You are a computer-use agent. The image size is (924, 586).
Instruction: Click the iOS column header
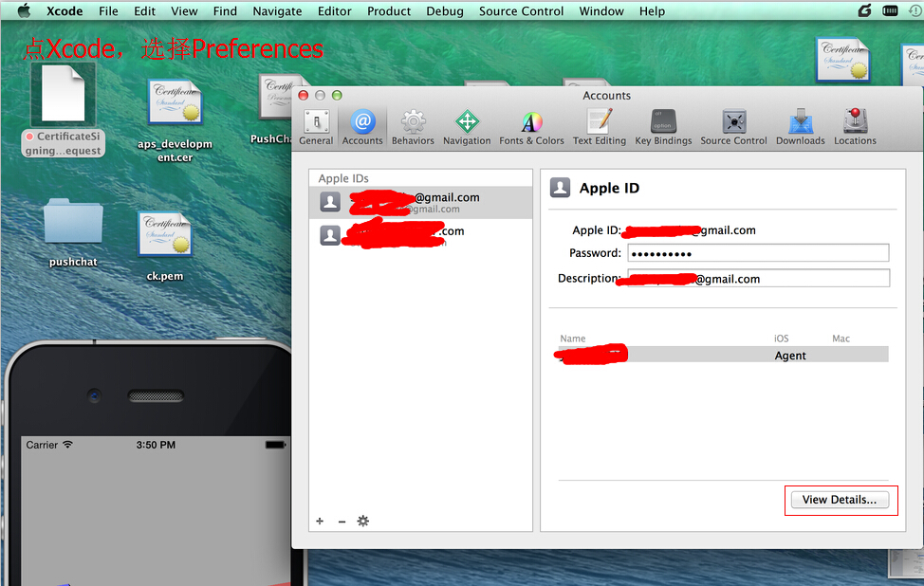coord(782,339)
